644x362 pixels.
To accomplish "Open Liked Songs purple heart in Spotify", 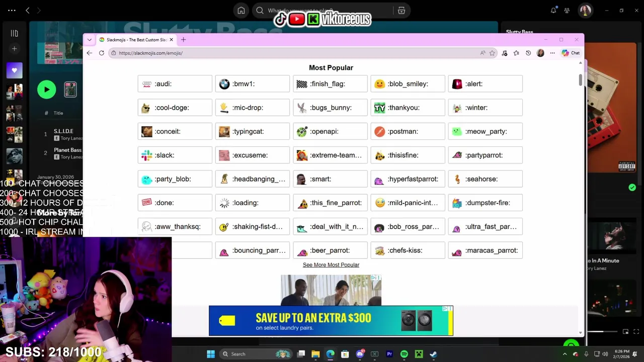I will coord(14,70).
